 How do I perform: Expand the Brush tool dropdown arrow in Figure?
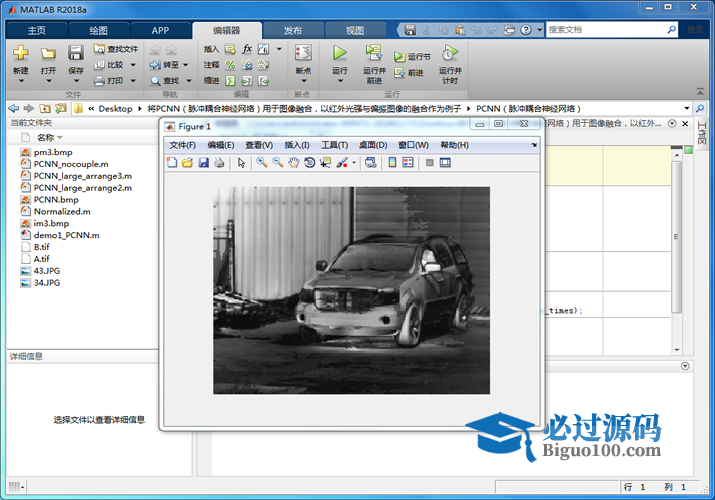353,163
